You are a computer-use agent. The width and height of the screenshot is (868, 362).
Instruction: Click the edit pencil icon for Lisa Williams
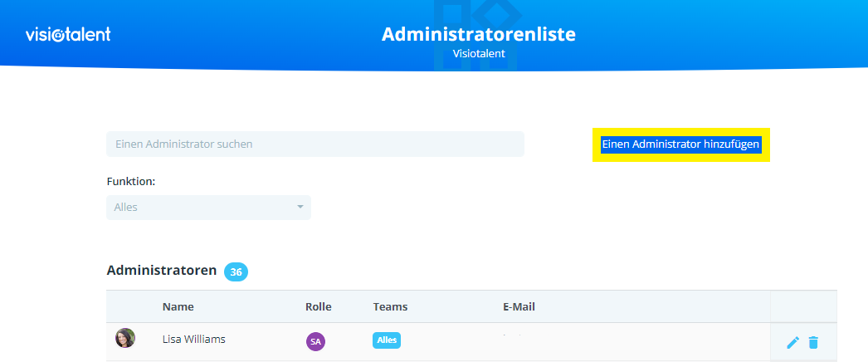tap(792, 342)
